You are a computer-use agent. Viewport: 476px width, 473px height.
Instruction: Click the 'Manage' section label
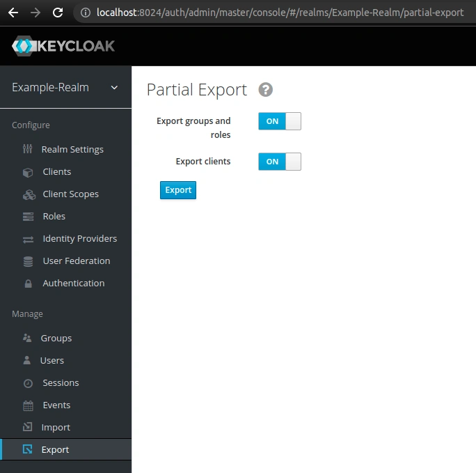pos(27,313)
